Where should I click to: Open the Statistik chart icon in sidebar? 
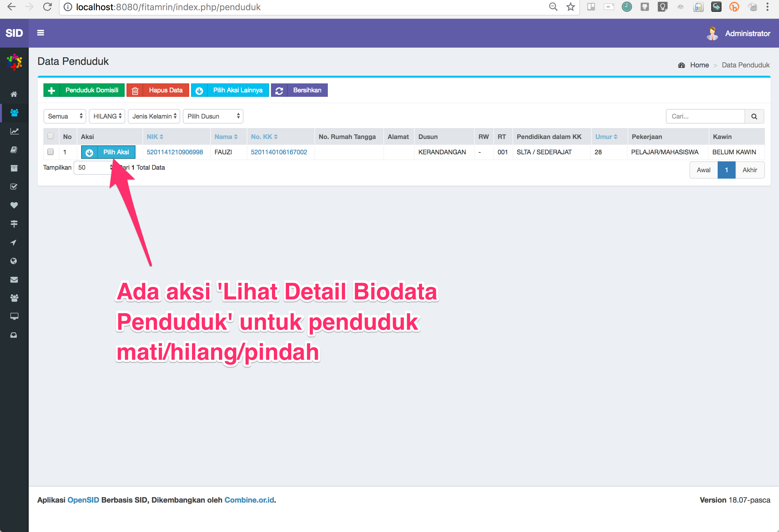14,131
